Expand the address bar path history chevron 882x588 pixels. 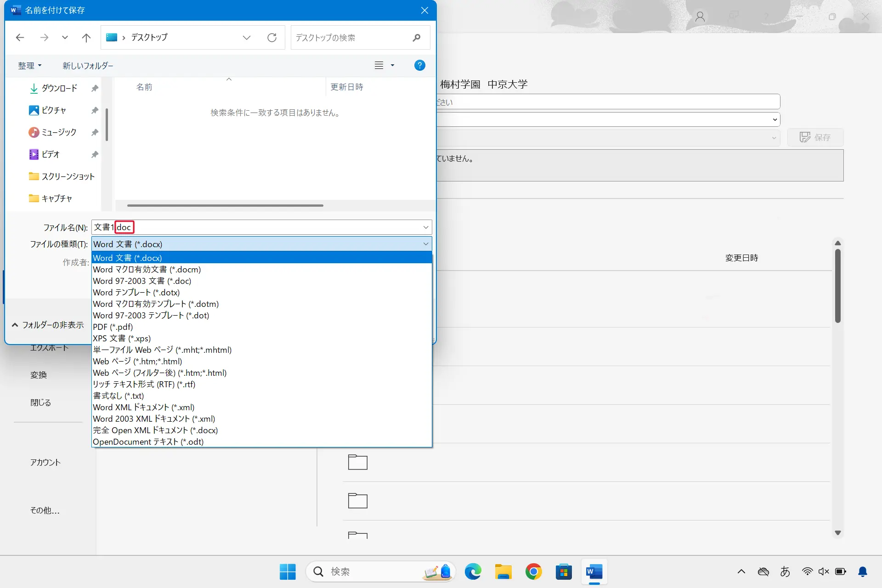(x=247, y=38)
